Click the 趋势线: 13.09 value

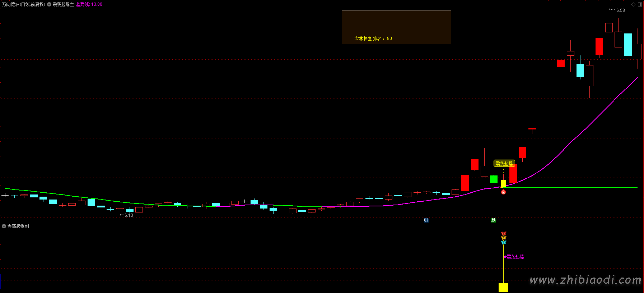(x=89, y=4)
